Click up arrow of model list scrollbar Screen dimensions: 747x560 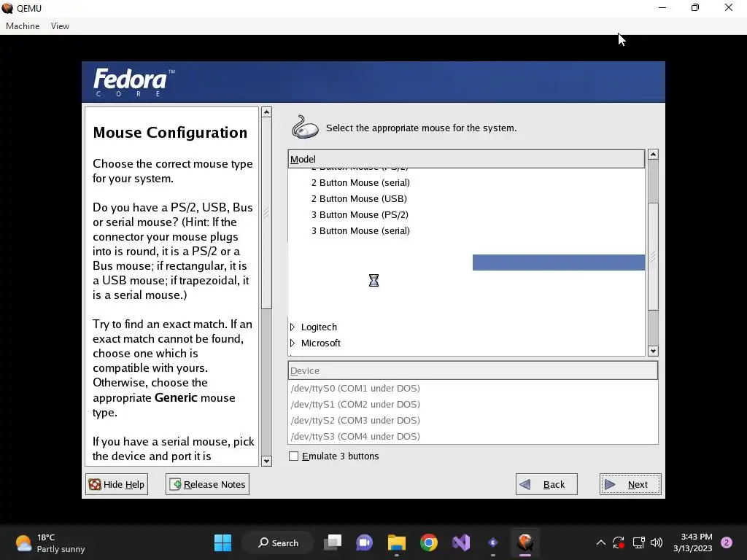click(653, 155)
